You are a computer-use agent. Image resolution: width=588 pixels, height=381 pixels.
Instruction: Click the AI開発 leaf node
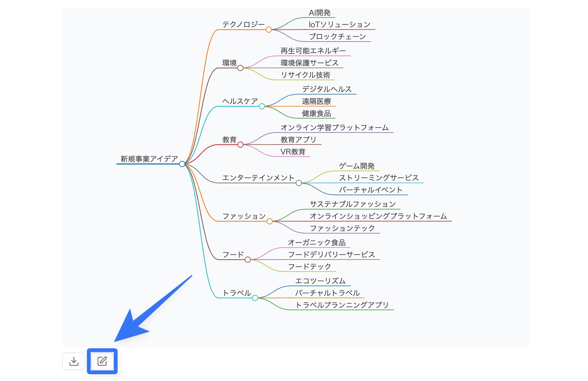pyautogui.click(x=320, y=13)
